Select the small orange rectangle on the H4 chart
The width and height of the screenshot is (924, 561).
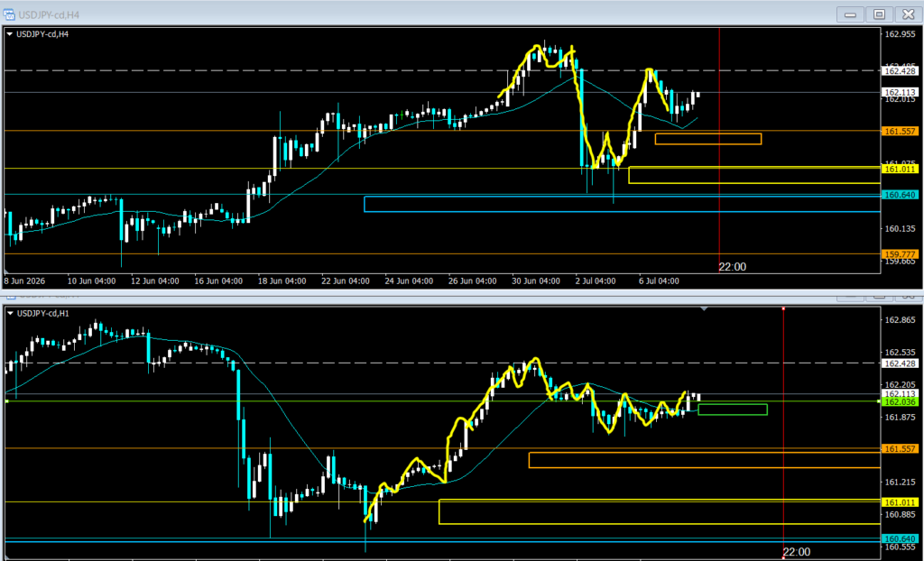point(707,139)
